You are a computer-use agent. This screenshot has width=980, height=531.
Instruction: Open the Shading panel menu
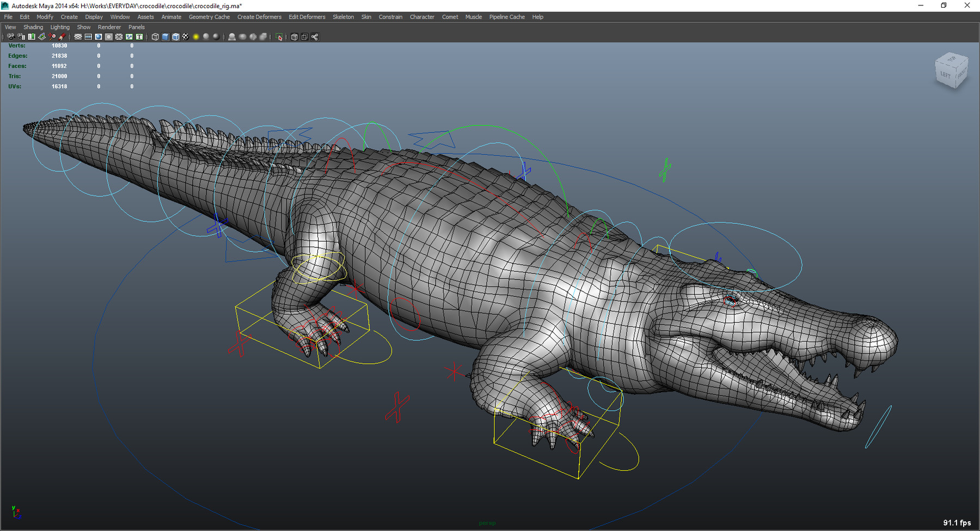pos(33,27)
